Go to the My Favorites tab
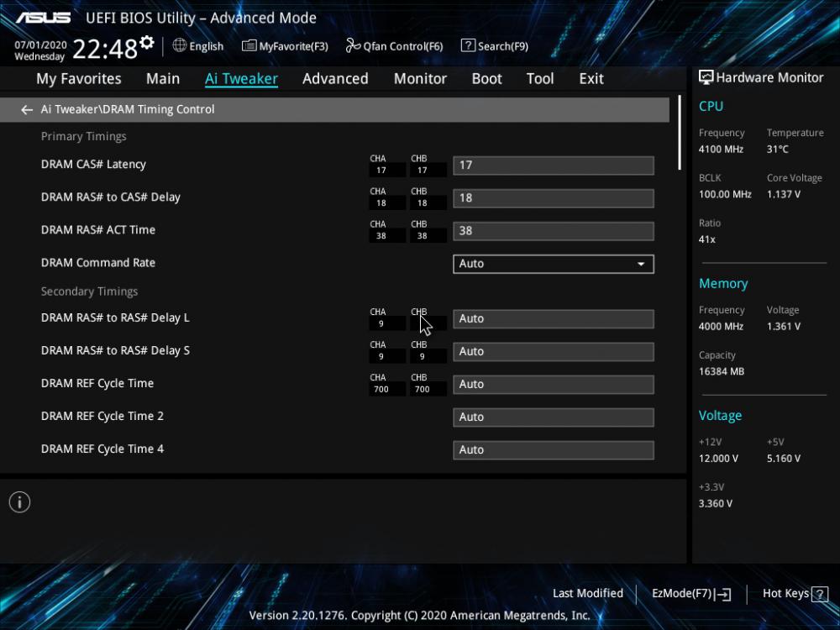Screen dimensions: 840x630 point(79,79)
